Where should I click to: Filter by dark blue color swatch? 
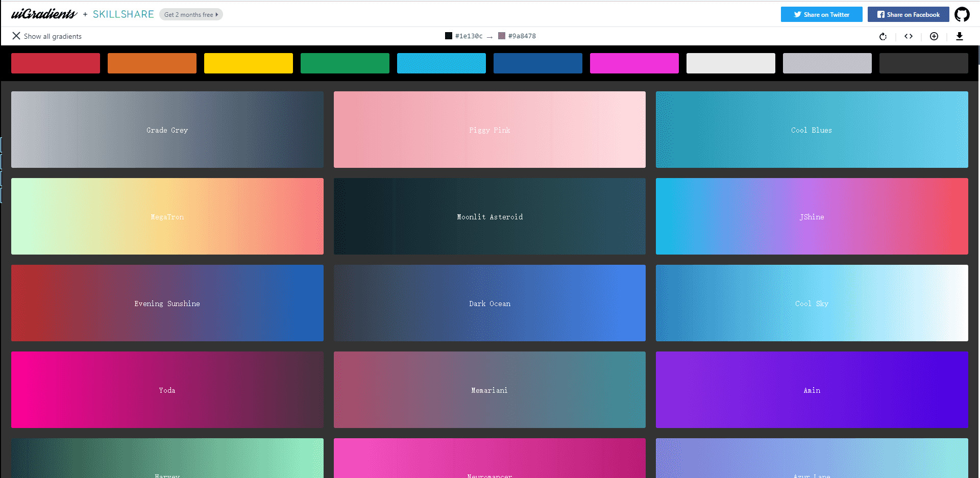tap(538, 63)
